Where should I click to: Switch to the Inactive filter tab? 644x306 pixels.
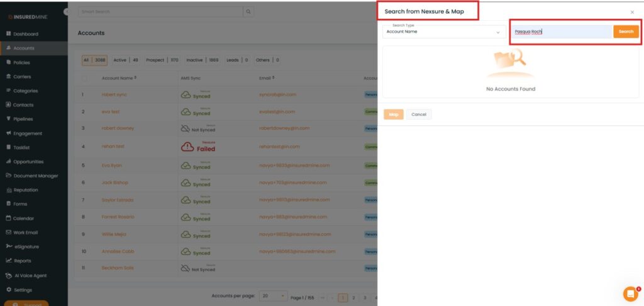click(x=194, y=60)
